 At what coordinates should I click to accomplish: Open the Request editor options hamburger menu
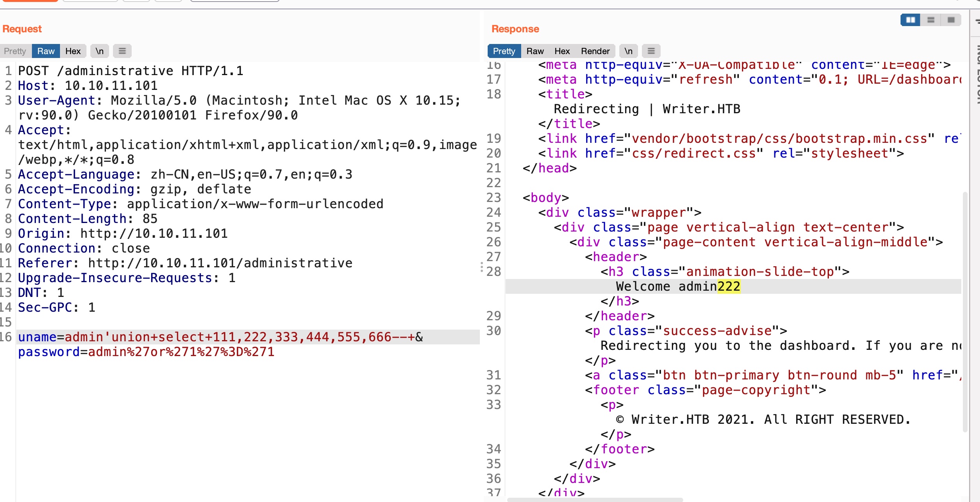click(122, 51)
